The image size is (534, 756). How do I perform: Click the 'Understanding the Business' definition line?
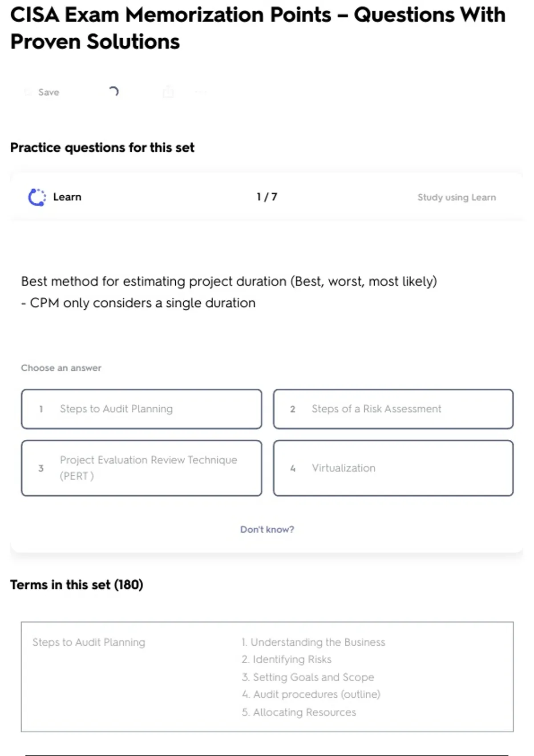313,642
